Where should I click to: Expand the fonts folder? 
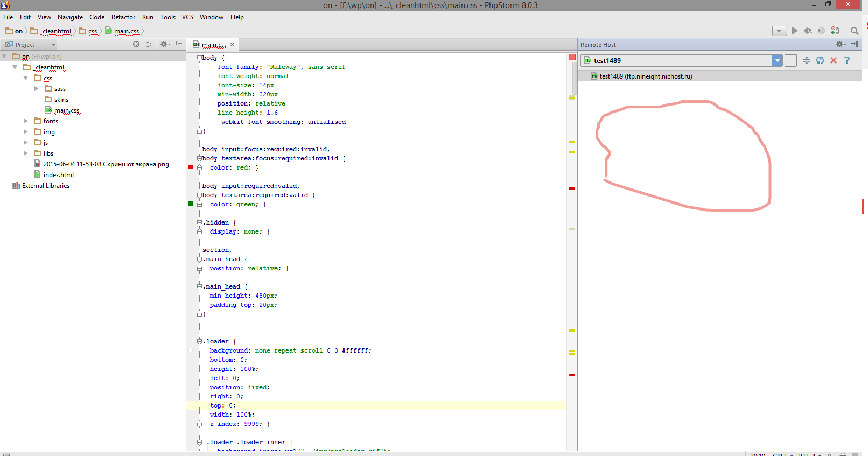tap(26, 121)
